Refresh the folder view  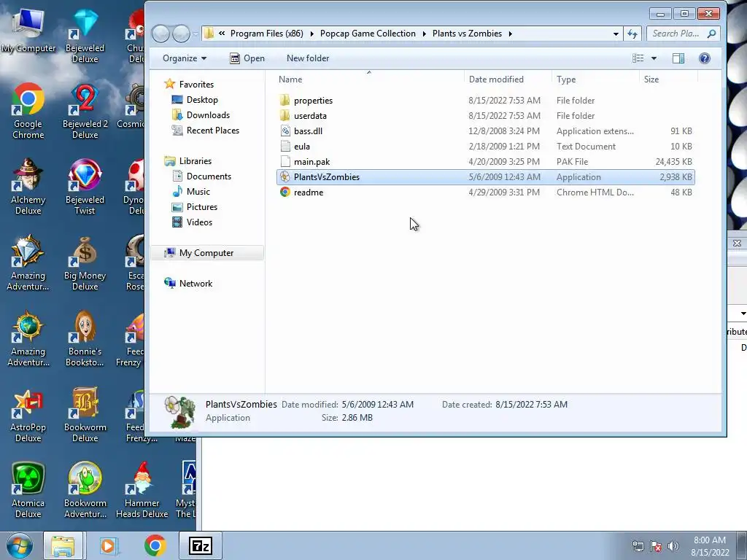point(632,34)
